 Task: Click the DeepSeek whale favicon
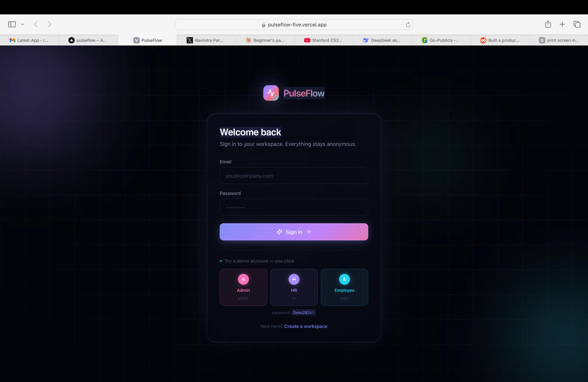[366, 40]
